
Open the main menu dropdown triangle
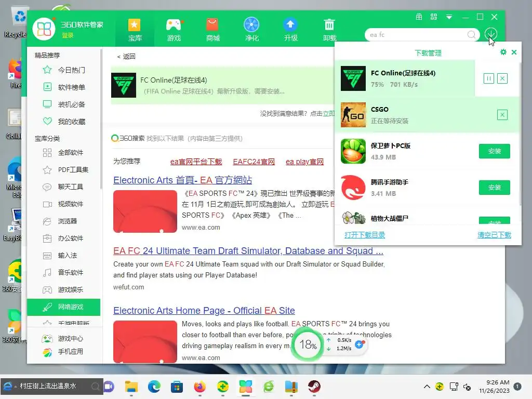(449, 17)
